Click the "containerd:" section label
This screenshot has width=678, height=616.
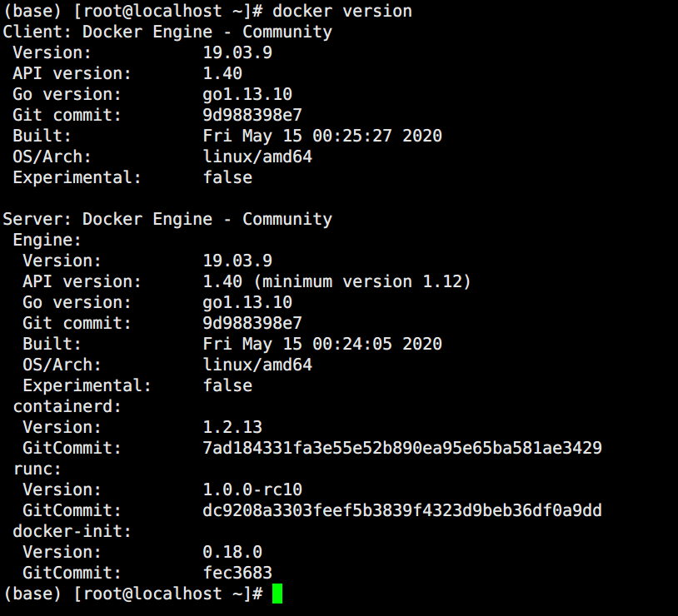pos(67,406)
